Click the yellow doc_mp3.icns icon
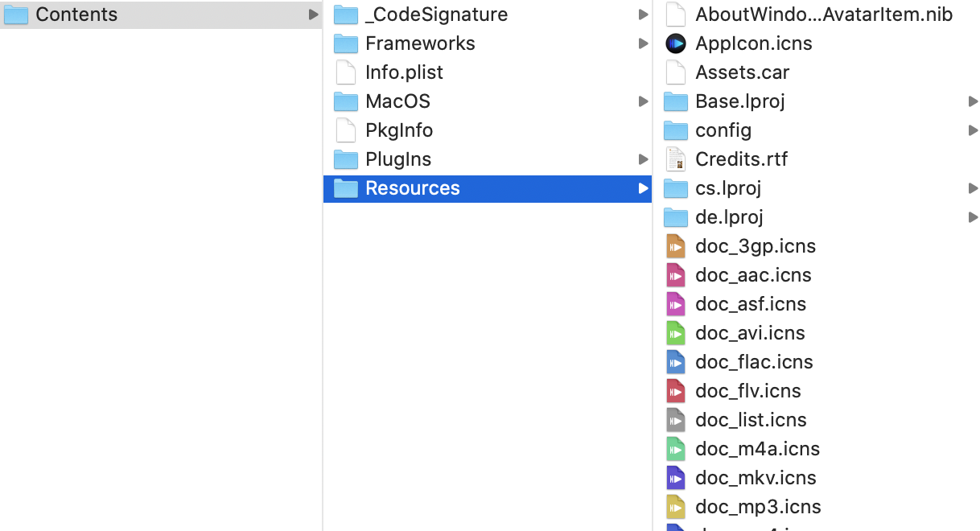980x531 pixels. pyautogui.click(x=676, y=507)
